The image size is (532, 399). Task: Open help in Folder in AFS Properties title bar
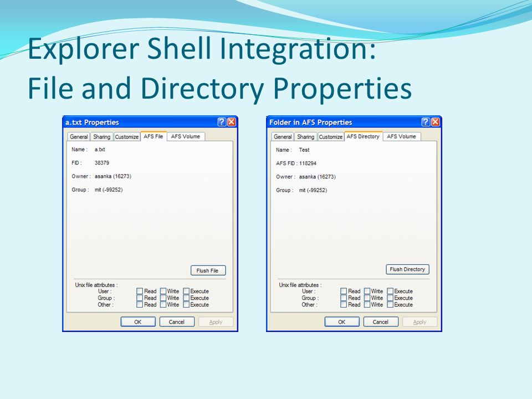tap(426, 122)
